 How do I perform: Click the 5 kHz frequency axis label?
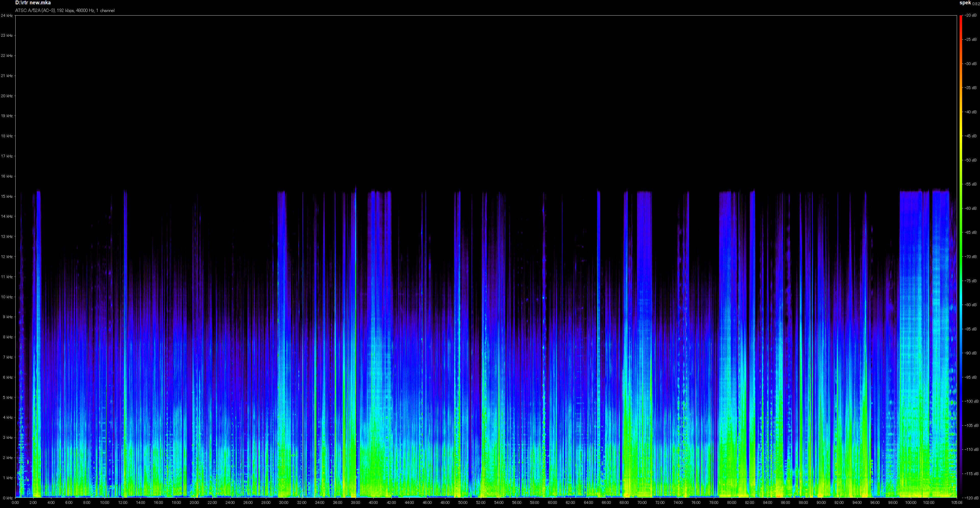(7, 398)
